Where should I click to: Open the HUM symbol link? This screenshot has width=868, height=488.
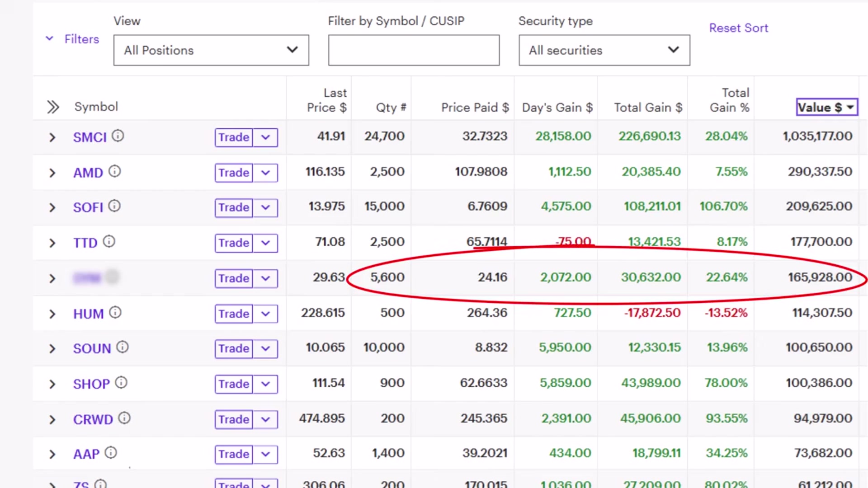tap(89, 314)
